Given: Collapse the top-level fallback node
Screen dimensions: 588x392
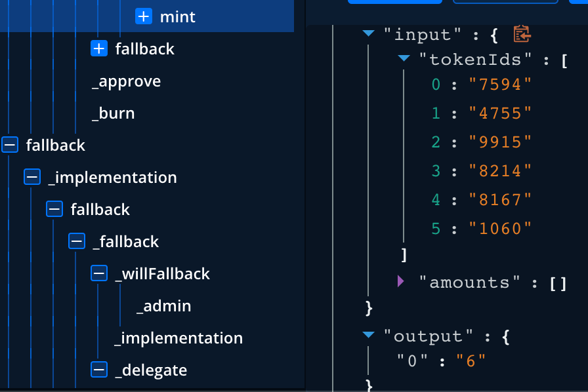Looking at the screenshot, I should 10,145.
